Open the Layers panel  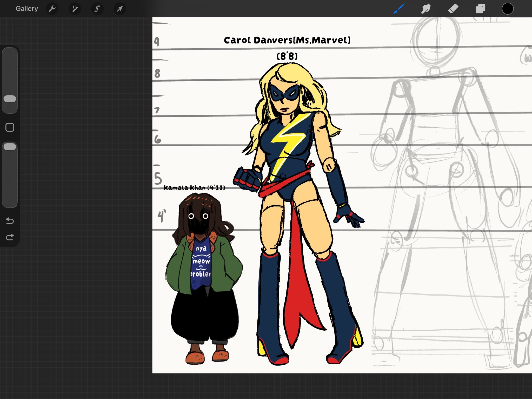tap(480, 9)
